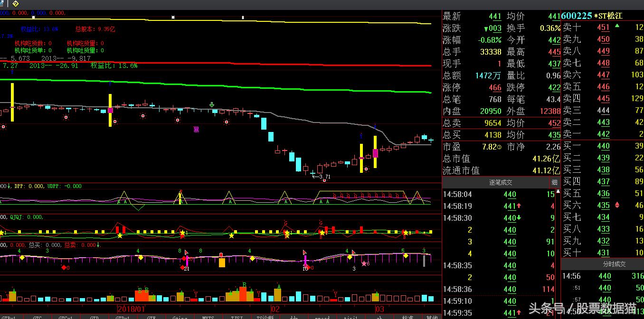Click the 总额 1472万 value

488,75
